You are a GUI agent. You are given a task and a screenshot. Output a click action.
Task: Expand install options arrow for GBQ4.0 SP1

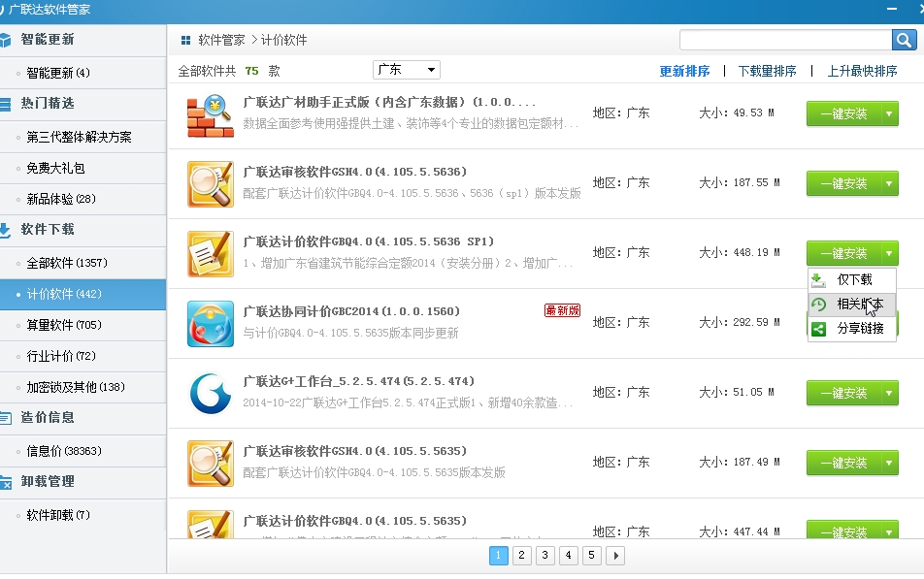click(x=889, y=253)
